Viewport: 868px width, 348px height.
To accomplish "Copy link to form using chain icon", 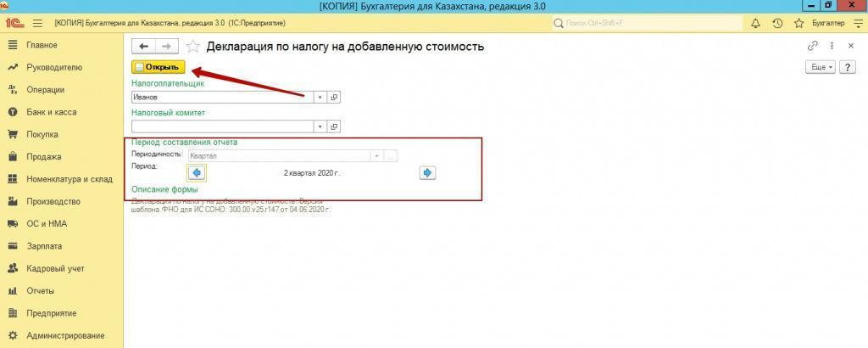I will coord(813,47).
